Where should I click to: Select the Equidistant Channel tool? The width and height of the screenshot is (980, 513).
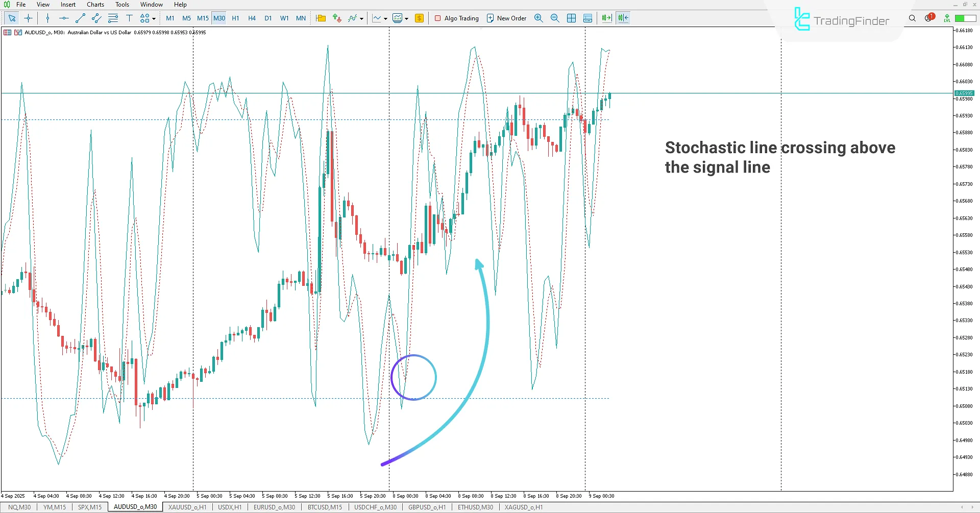click(96, 18)
